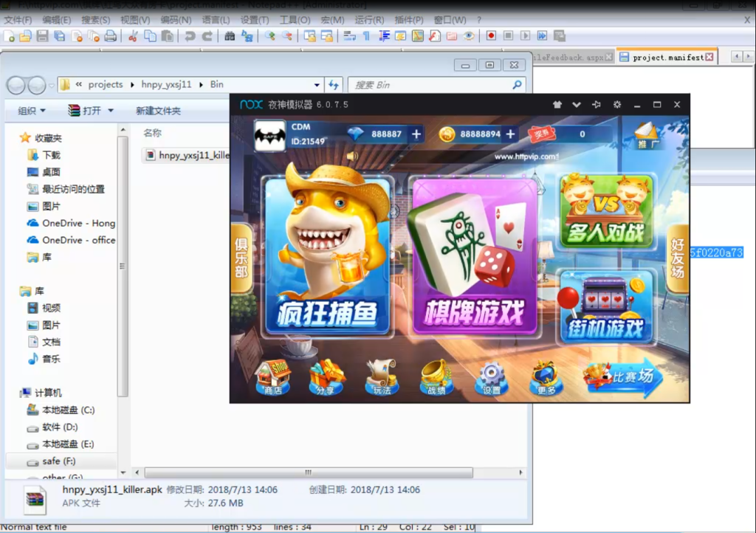
Task: Open Find with the binoculars toolbar icon
Action: [x=230, y=36]
